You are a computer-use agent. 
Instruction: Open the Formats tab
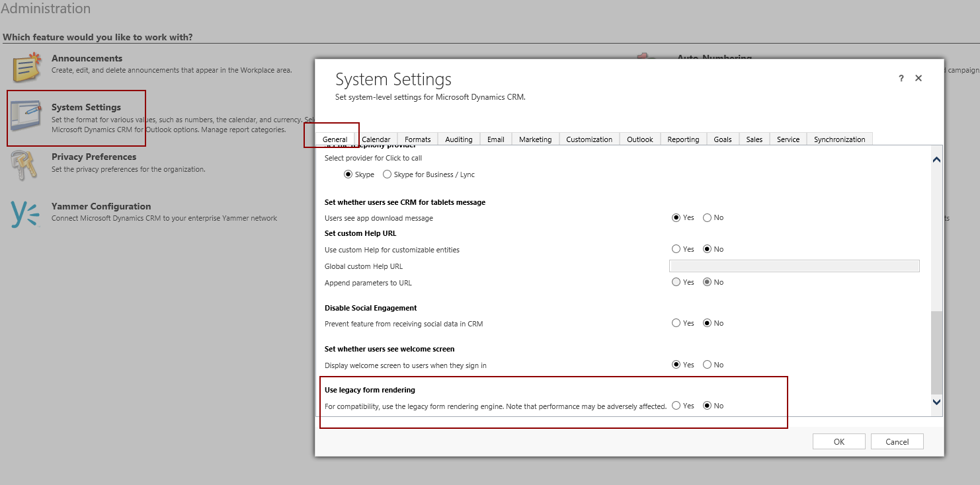417,139
